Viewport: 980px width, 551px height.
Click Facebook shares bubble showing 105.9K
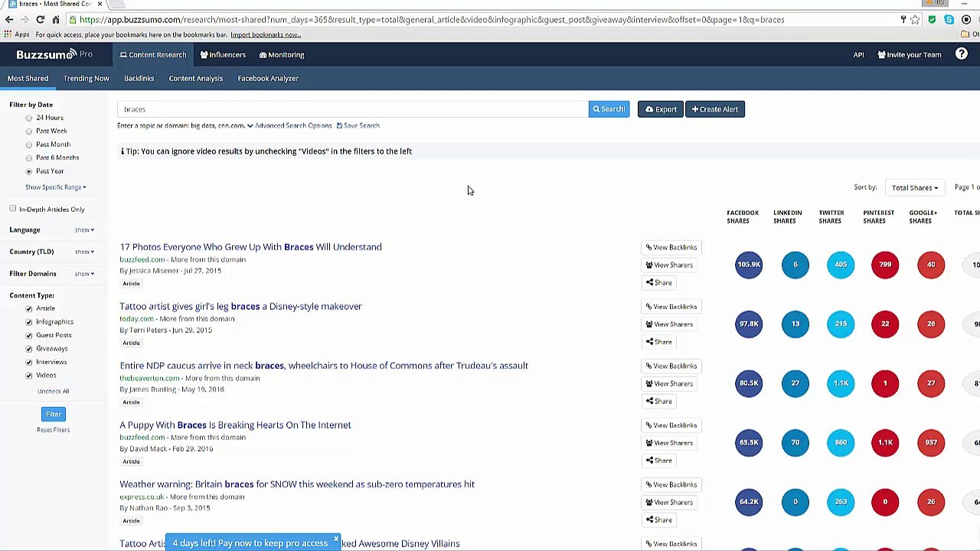coord(749,265)
